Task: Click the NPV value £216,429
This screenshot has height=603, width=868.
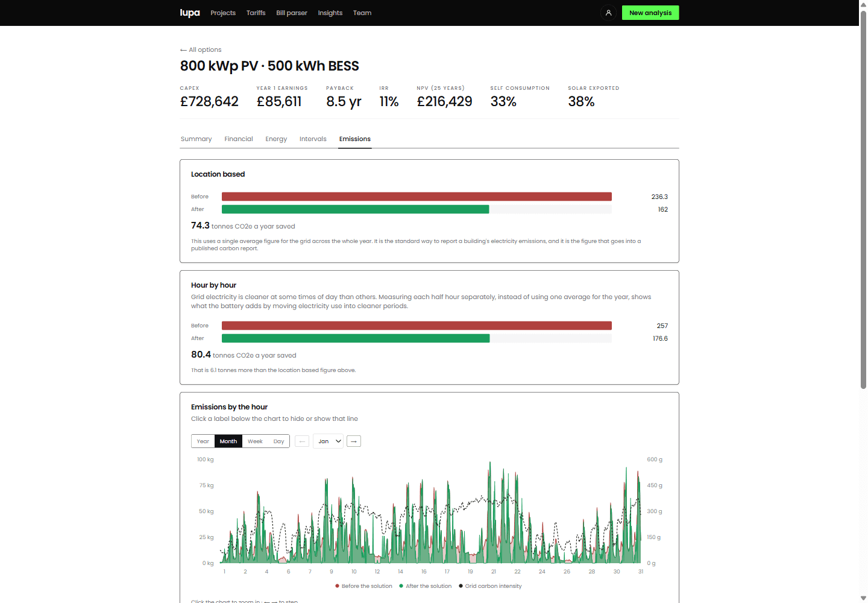Action: point(445,102)
